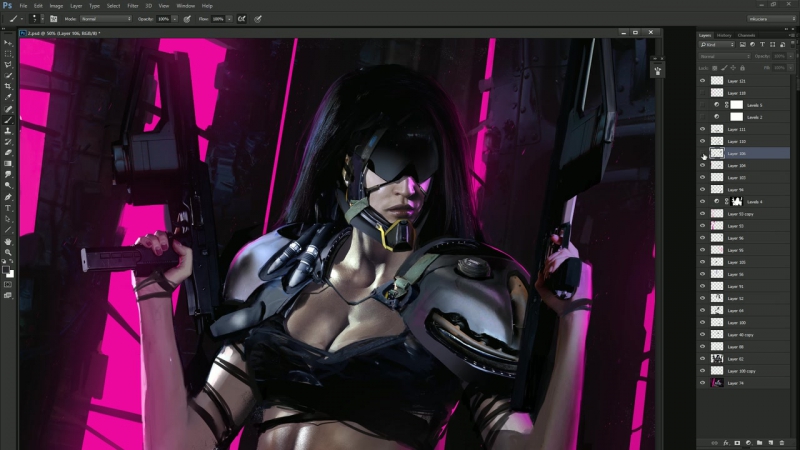Select the Eraser tool
This screenshot has height=450, width=800.
(8, 153)
